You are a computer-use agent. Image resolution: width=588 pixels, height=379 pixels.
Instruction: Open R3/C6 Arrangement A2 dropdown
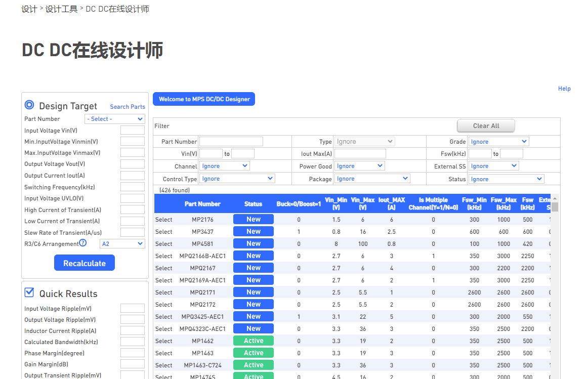coord(122,244)
